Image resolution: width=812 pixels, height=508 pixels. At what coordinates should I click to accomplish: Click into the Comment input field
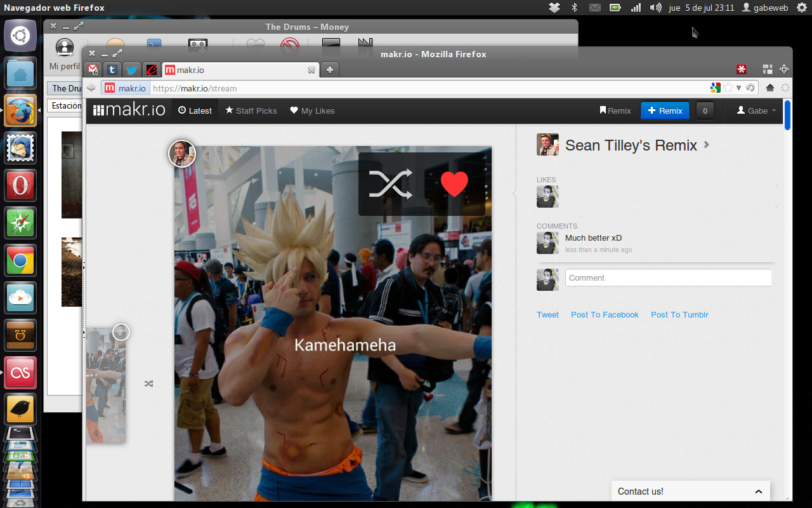(669, 277)
